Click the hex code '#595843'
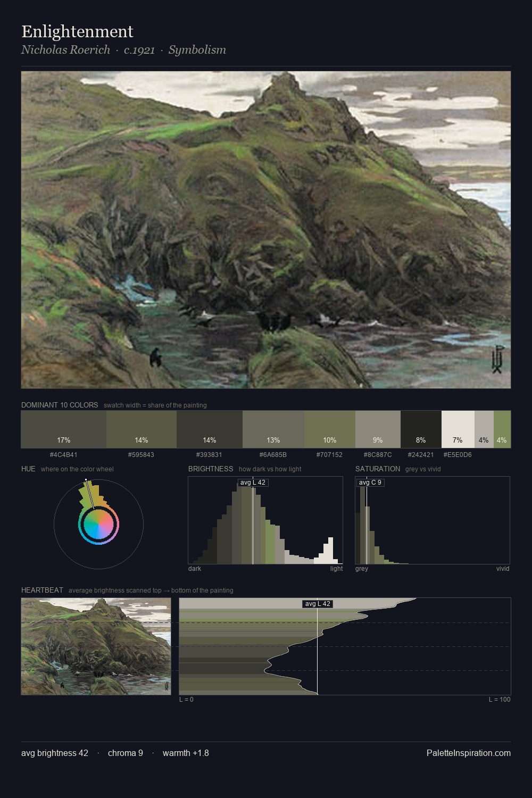This screenshot has width=532, height=798. (142, 455)
